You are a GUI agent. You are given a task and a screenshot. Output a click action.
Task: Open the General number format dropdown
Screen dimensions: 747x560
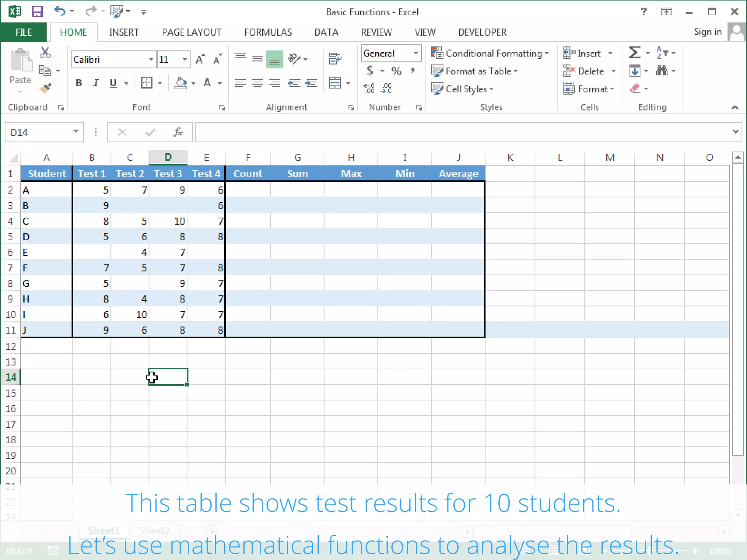tap(415, 53)
